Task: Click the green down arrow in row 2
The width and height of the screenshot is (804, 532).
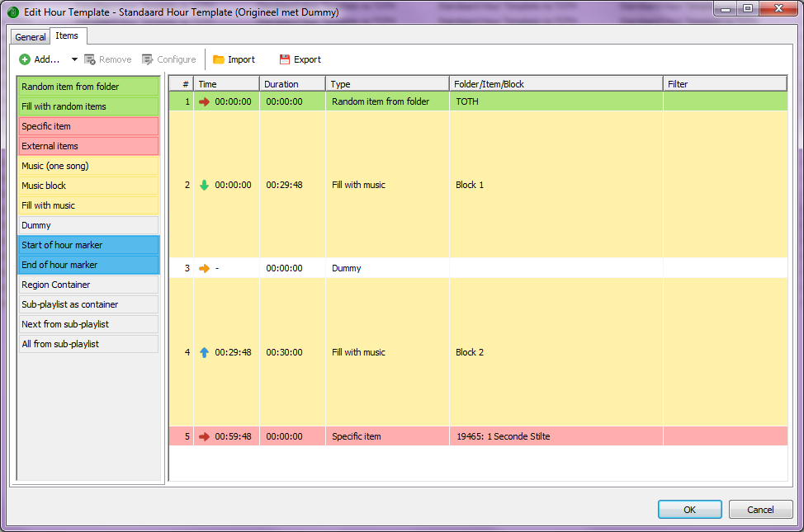Action: coord(205,186)
